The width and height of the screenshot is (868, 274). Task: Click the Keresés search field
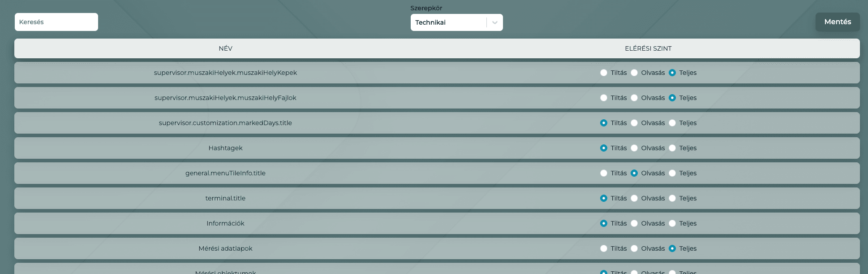[x=56, y=22]
